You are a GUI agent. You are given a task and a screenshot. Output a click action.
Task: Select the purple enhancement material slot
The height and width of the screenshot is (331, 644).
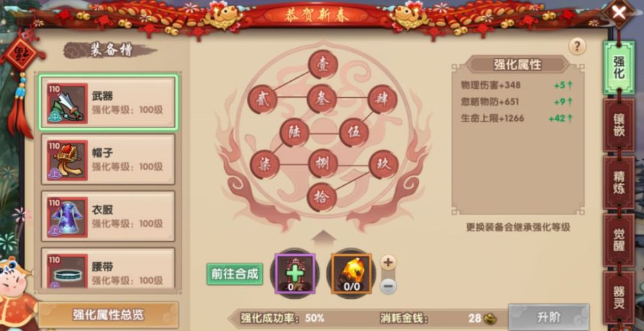[x=294, y=273]
